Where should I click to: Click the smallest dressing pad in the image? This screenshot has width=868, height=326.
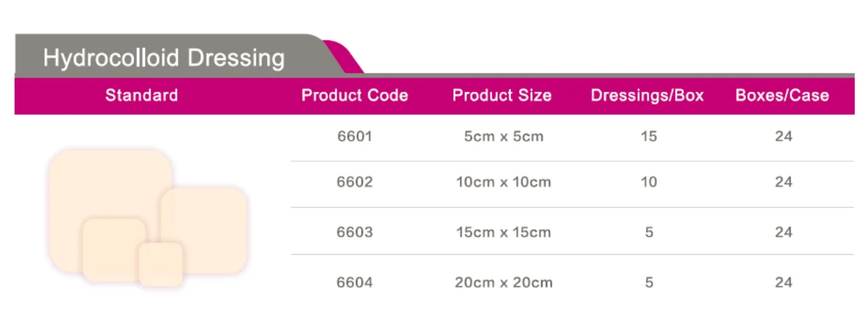click(x=161, y=264)
